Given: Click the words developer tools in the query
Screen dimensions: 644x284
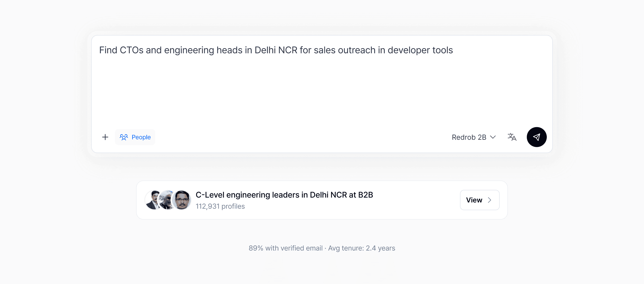Looking at the screenshot, I should click(x=420, y=50).
